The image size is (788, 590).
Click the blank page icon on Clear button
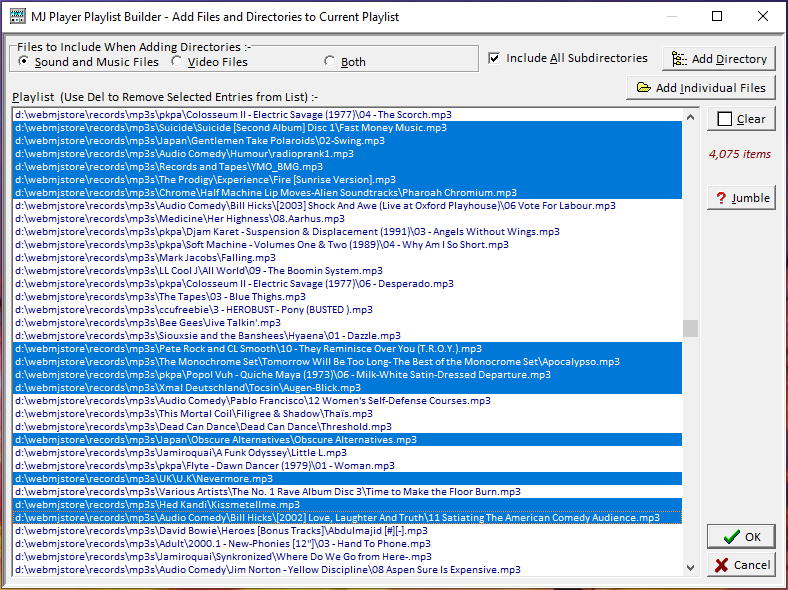724,119
